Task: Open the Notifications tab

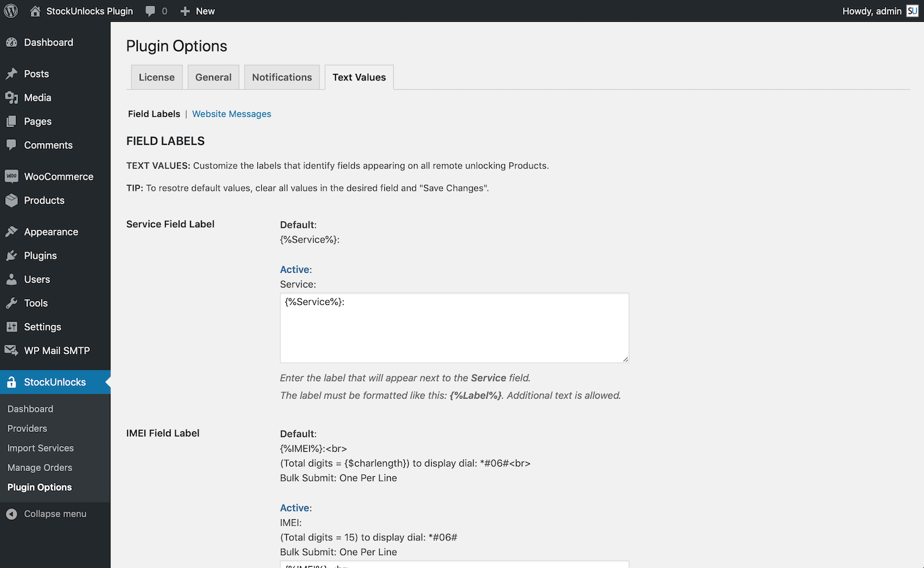Action: pos(282,77)
